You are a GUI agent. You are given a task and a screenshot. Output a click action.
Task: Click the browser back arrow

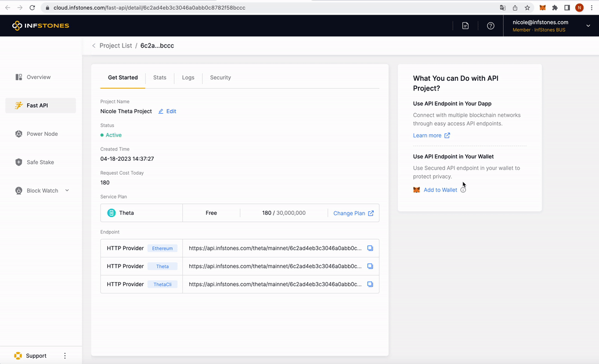point(8,8)
